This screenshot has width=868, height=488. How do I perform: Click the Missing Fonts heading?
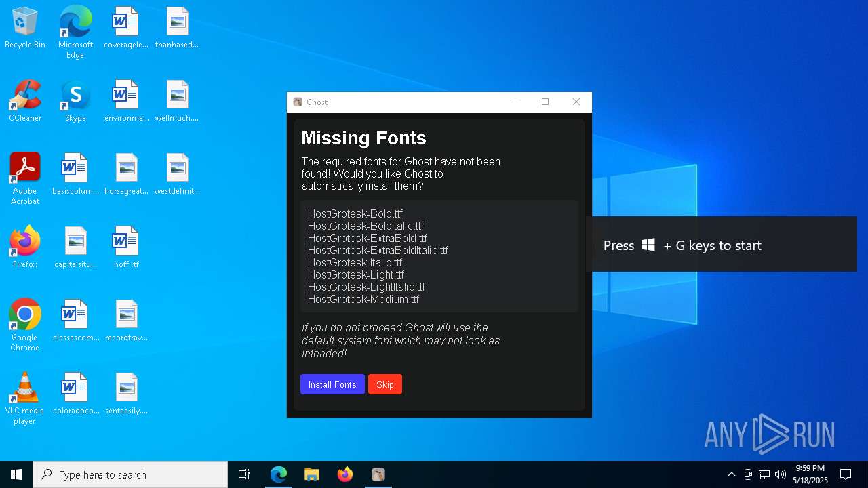point(363,138)
